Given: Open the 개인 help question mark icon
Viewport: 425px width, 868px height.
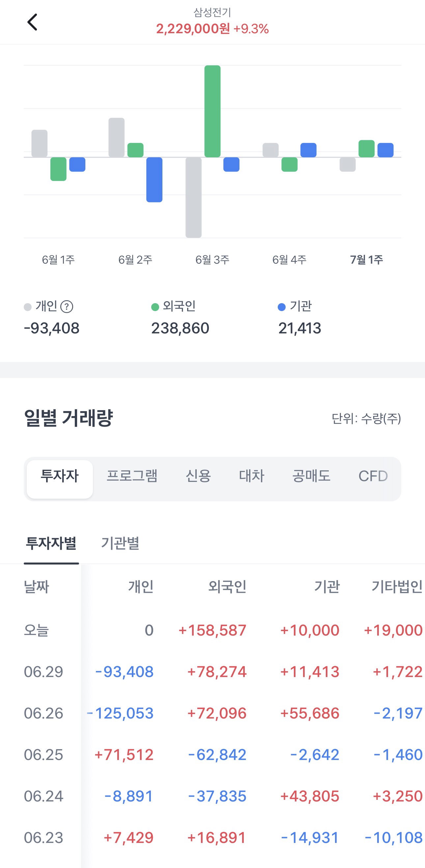Looking at the screenshot, I should click(67, 307).
